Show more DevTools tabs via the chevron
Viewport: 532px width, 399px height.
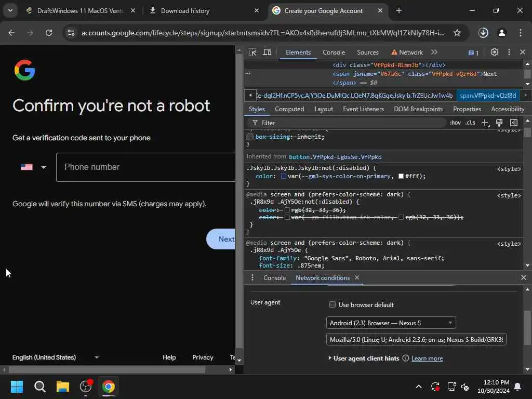(434, 52)
